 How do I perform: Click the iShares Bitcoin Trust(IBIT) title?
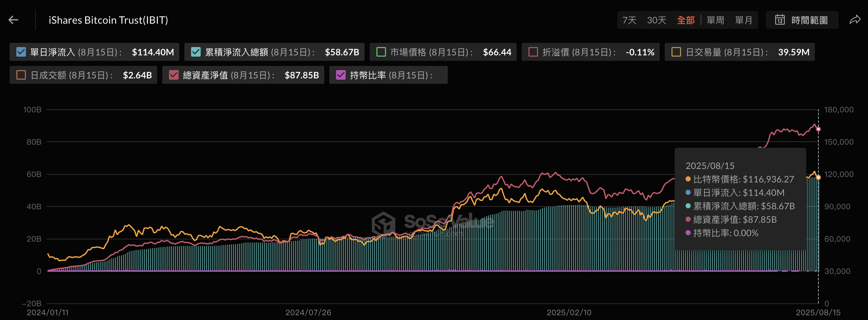click(x=108, y=20)
